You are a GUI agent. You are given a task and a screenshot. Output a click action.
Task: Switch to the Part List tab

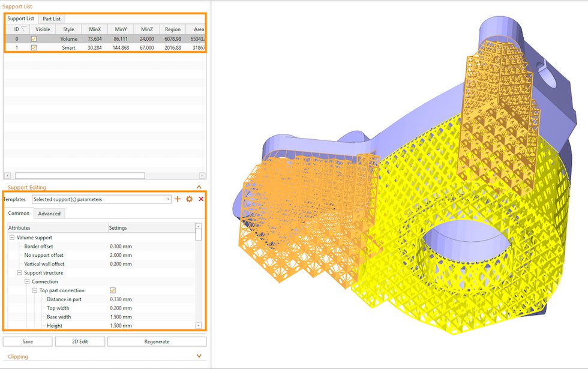[x=51, y=19]
